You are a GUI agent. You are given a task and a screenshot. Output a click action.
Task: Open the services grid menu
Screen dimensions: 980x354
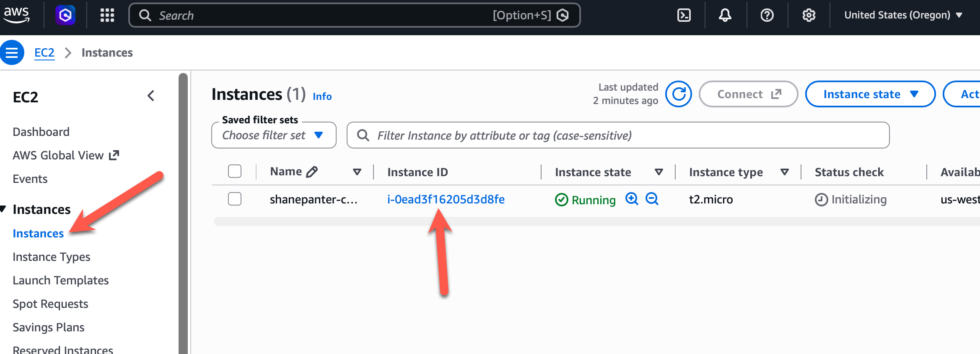pos(107,16)
